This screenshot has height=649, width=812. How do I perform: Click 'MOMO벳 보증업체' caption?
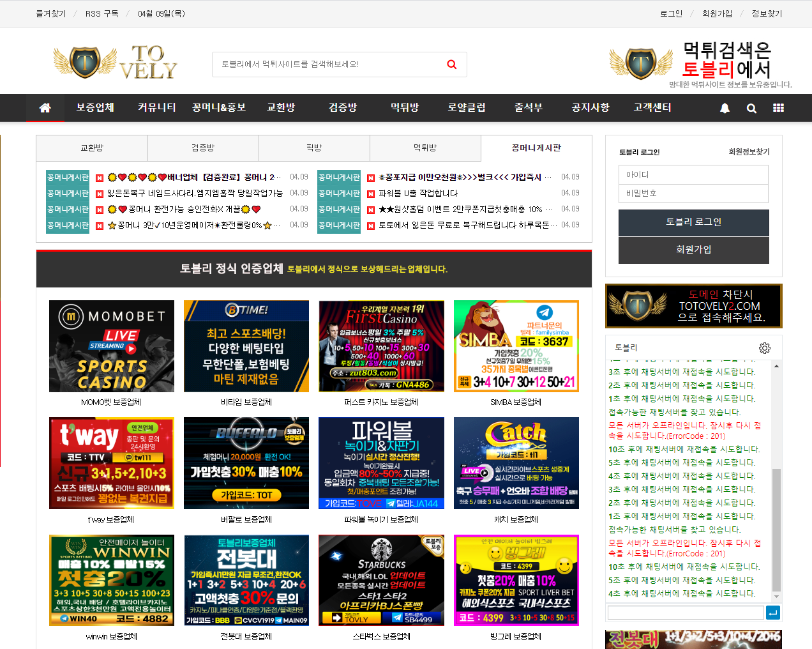pos(111,402)
